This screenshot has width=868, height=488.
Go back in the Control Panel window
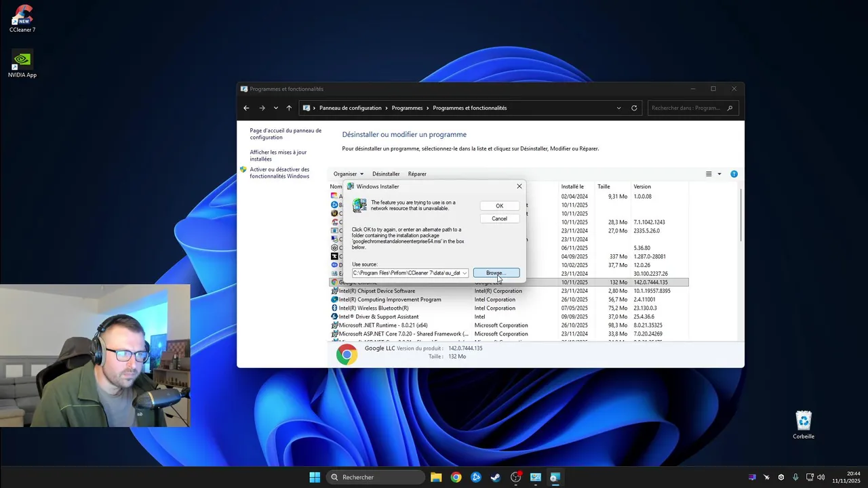click(x=246, y=108)
